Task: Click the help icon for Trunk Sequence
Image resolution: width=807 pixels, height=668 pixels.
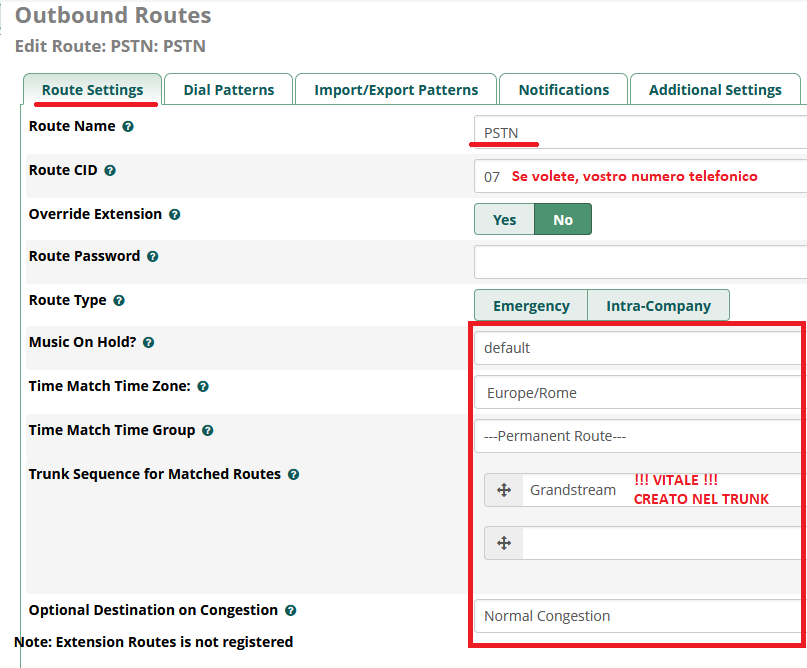Action: 293,474
